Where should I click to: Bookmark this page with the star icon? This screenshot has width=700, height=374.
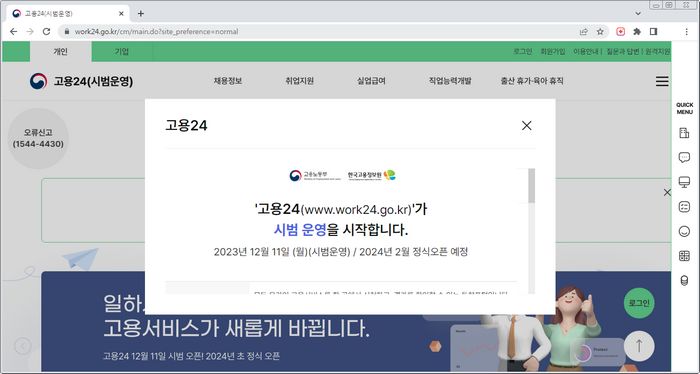(x=600, y=32)
